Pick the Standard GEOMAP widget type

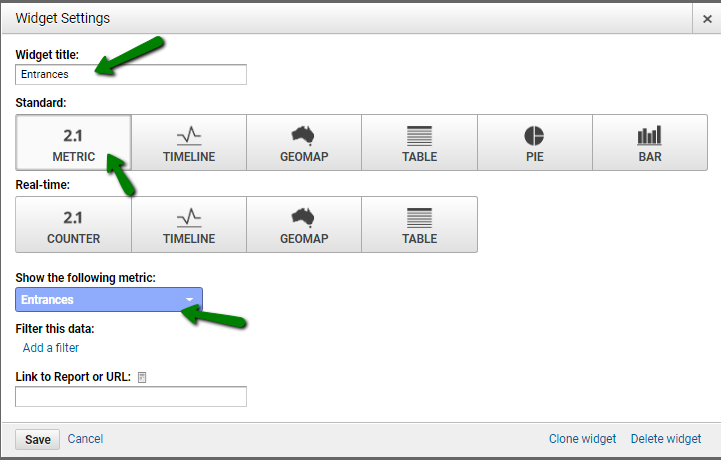click(x=304, y=143)
